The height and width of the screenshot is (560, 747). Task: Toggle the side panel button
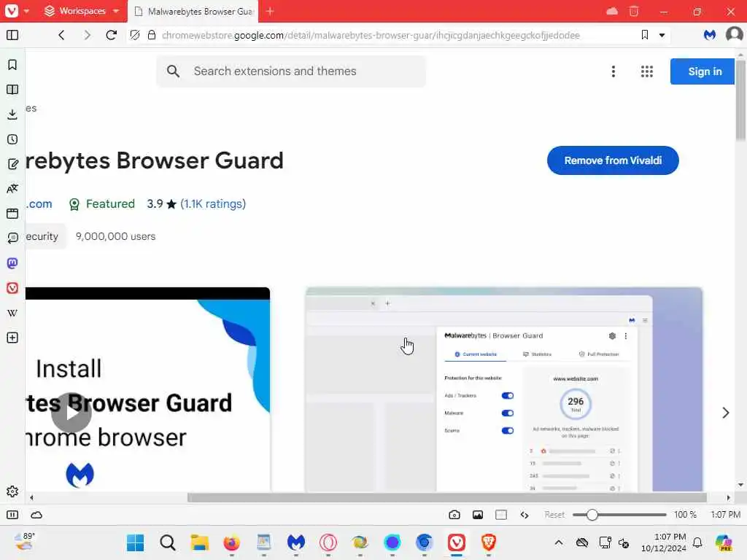[12, 35]
